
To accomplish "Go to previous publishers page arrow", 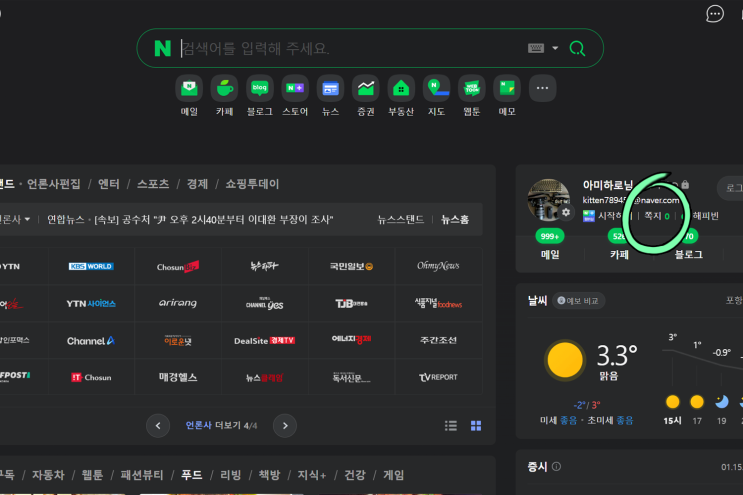I will click(x=158, y=425).
